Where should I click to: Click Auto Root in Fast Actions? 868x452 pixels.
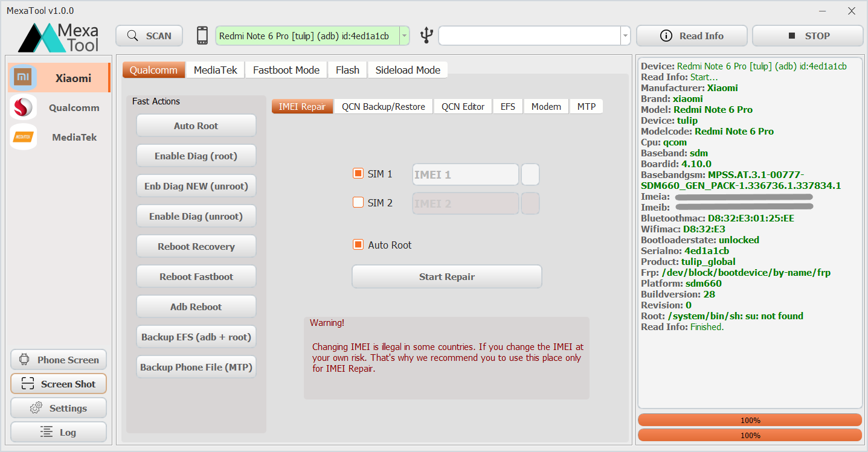coord(196,126)
